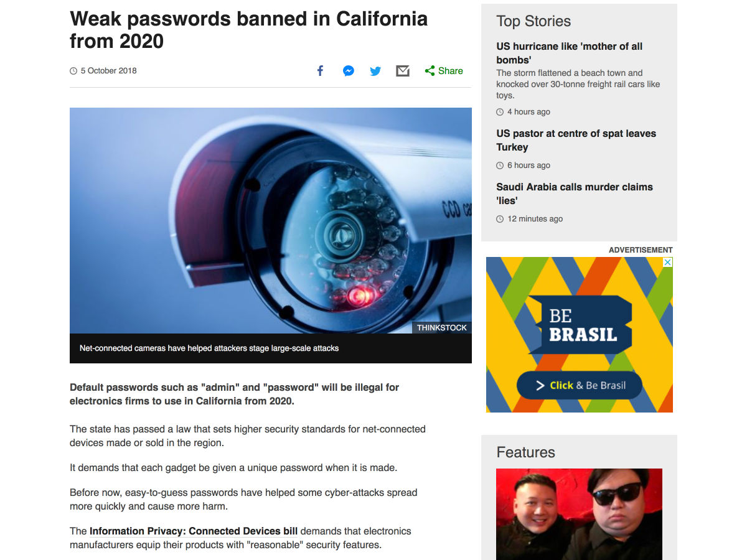Viewport: 747px width, 560px height.
Task: Open 'US pastor at centre of spat leaves Turkey'
Action: click(x=576, y=140)
